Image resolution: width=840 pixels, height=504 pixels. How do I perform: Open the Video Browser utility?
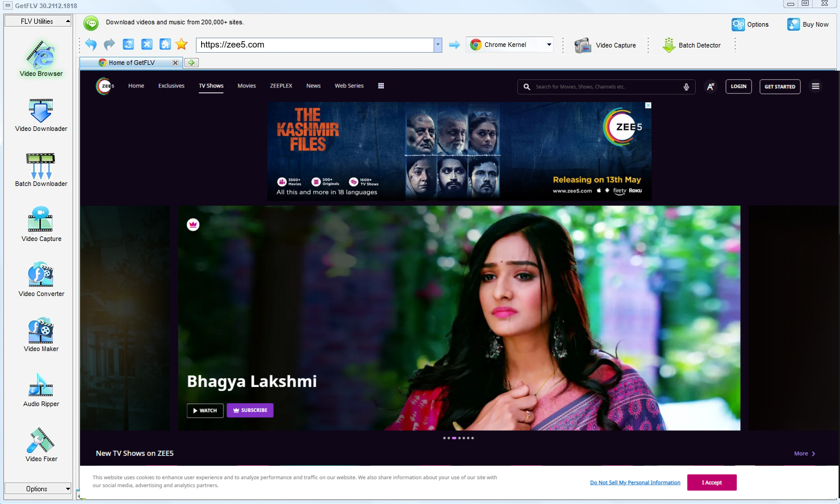point(41,59)
